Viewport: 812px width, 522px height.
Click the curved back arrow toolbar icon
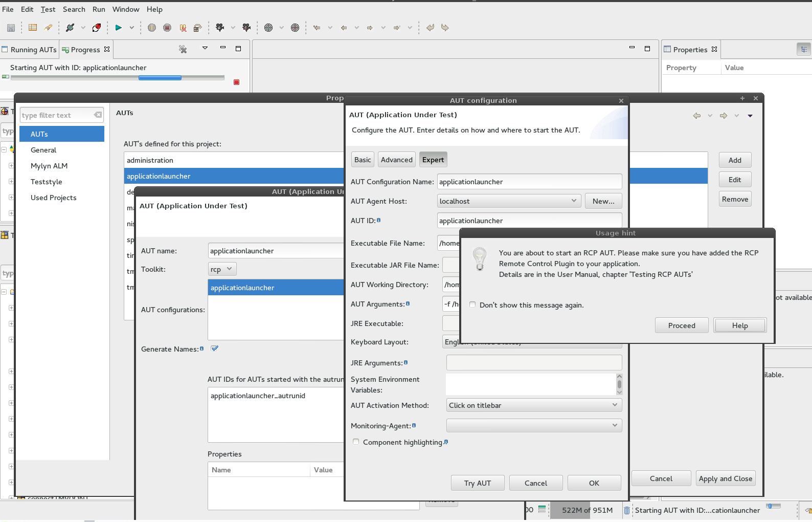430,28
